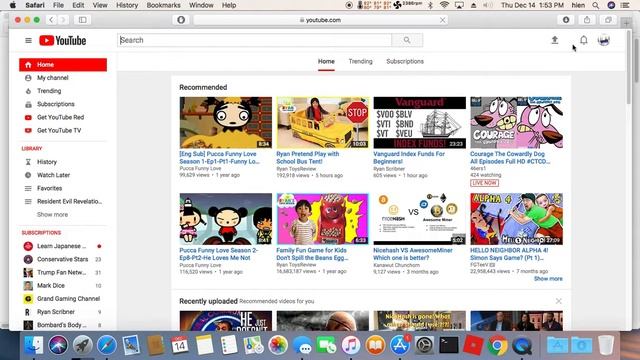
Task: Open the Apple menu
Action: coord(13,5)
